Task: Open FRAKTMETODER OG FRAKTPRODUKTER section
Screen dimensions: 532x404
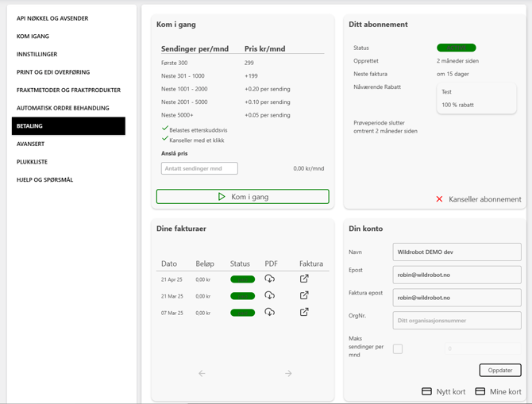Action: click(68, 90)
